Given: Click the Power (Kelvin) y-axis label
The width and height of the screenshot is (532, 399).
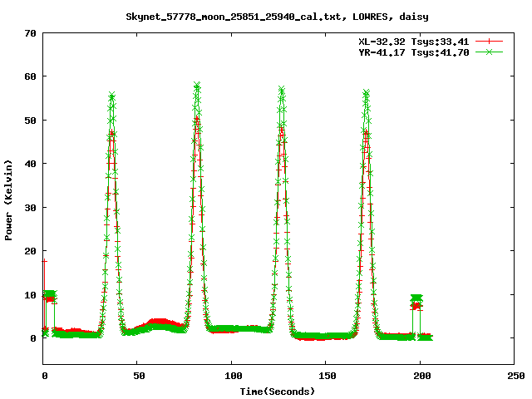Looking at the screenshot, I should 9,198.
